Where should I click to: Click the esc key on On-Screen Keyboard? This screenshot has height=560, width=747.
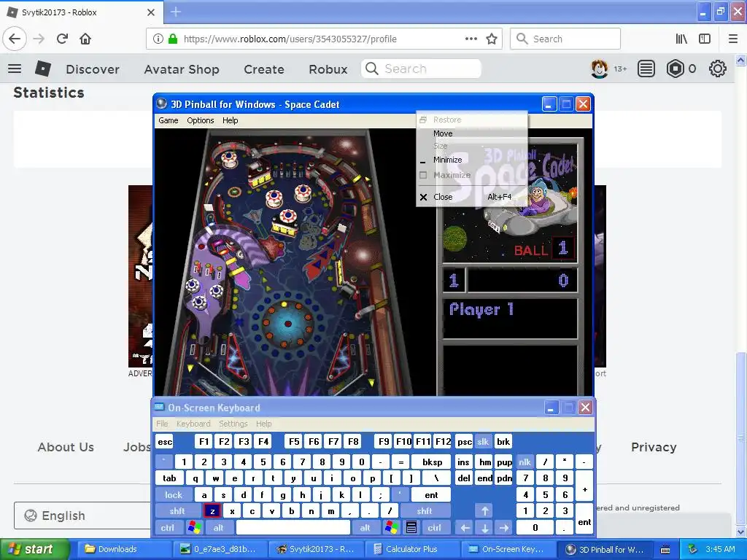165,441
